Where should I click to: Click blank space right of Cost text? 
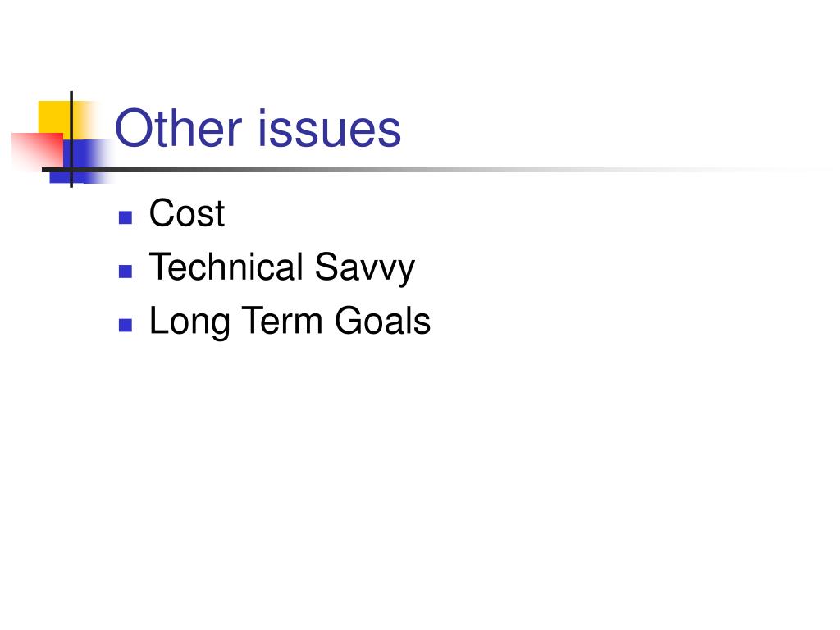482,213
